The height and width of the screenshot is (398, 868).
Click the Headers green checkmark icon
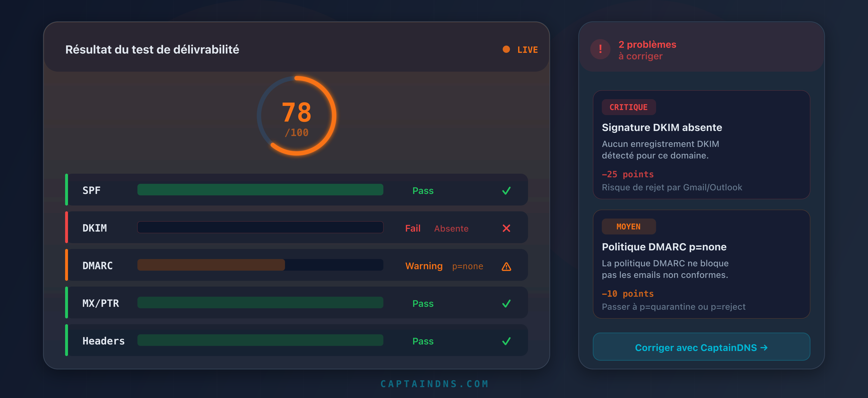coord(506,341)
